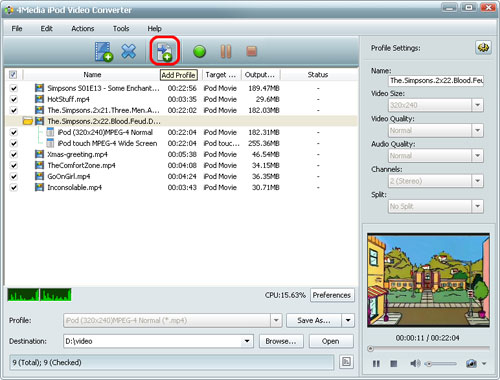Image resolution: width=500 pixels, height=380 pixels.
Task: Click profile icon of iPod touch MPEG-4 Wide Screen
Action: pos(50,143)
